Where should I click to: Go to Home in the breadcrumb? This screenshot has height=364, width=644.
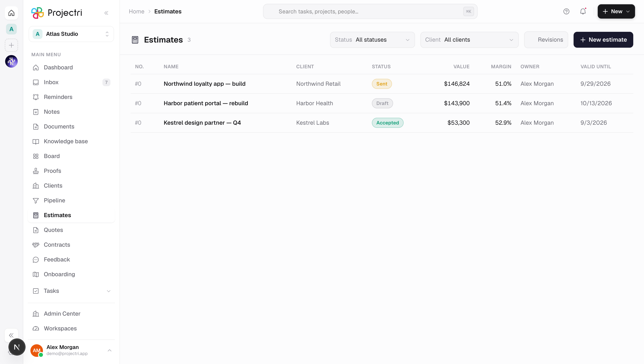click(x=136, y=11)
